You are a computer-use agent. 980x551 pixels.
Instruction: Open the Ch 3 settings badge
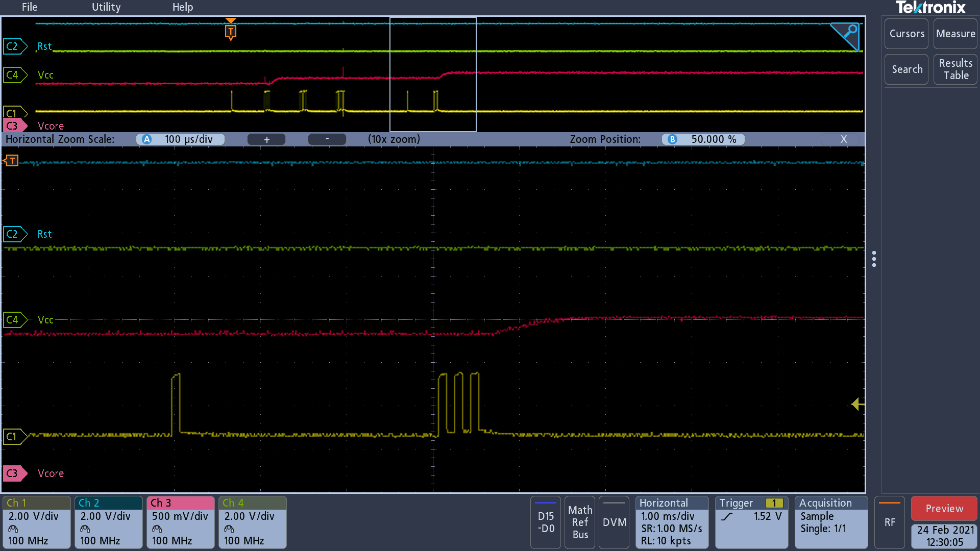(x=181, y=522)
